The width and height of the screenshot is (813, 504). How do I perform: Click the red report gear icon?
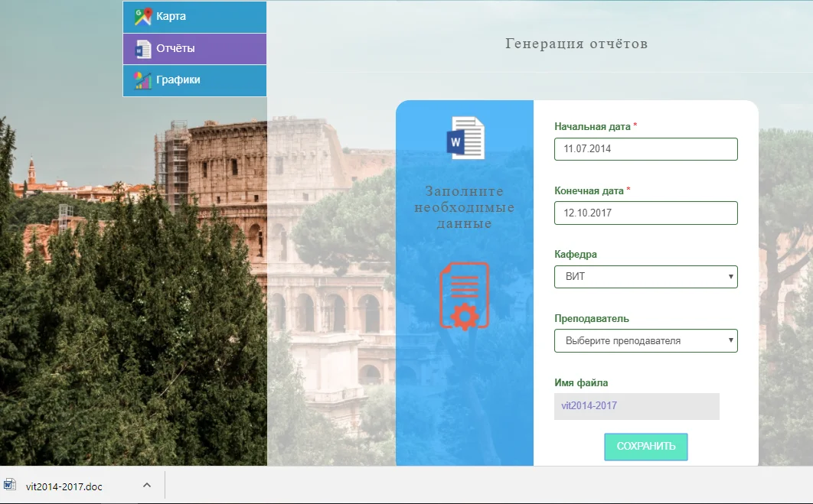click(464, 296)
